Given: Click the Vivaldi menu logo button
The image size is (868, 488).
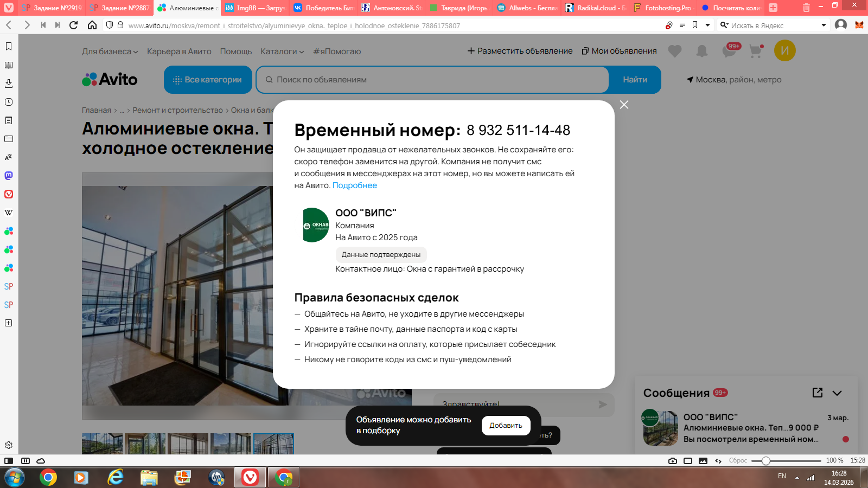Looking at the screenshot, I should [x=9, y=8].
